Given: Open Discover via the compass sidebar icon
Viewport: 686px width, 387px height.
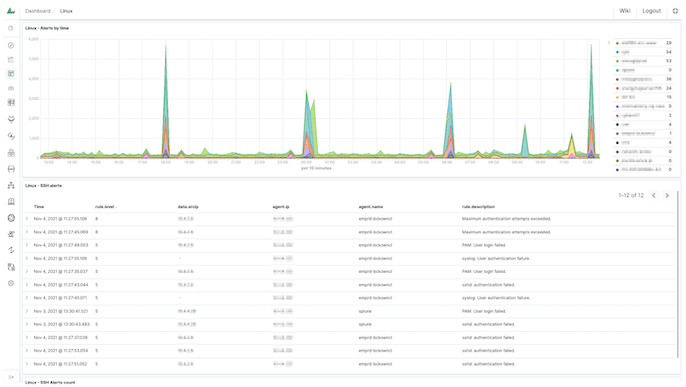Looking at the screenshot, I should pos(11,45).
